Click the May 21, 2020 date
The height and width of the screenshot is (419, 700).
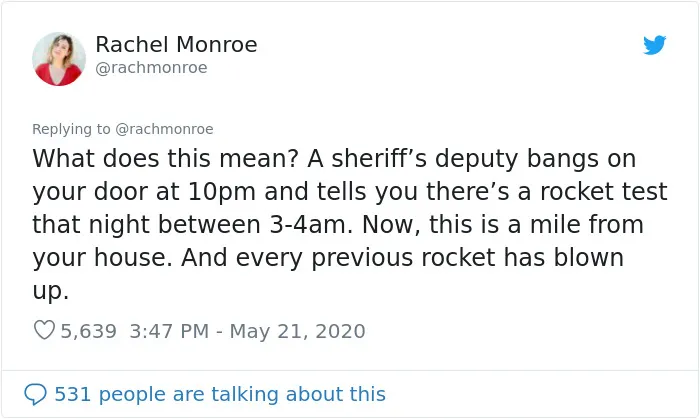click(x=297, y=331)
